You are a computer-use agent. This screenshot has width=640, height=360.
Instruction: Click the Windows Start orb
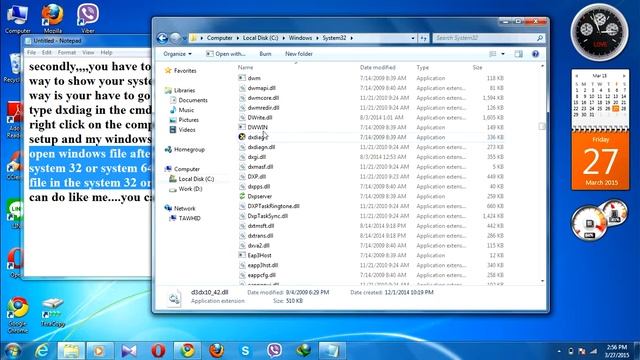13,351
